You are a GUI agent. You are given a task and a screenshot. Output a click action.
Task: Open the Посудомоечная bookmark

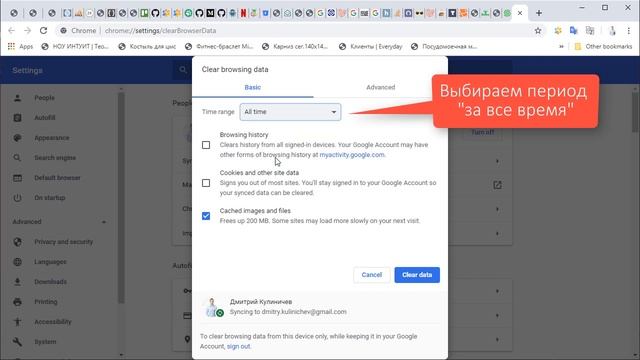click(444, 47)
